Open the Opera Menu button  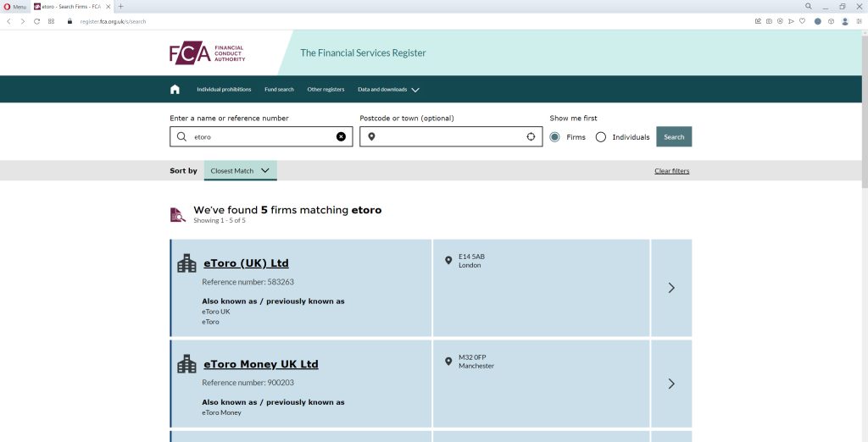coord(15,7)
